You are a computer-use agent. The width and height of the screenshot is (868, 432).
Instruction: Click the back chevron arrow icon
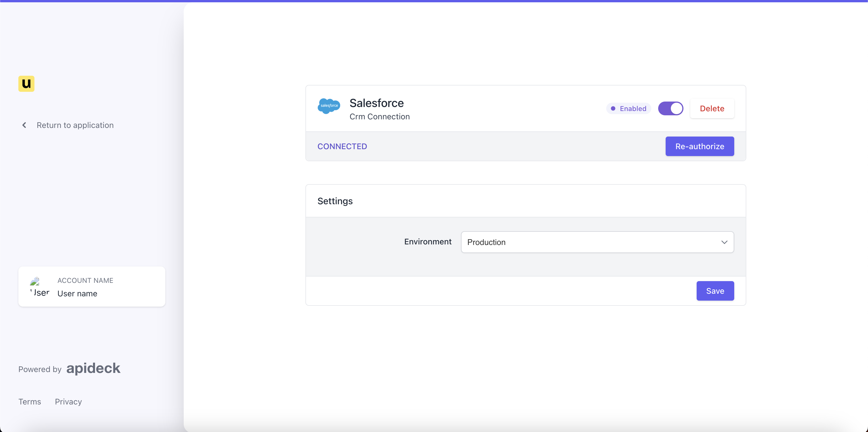(24, 125)
